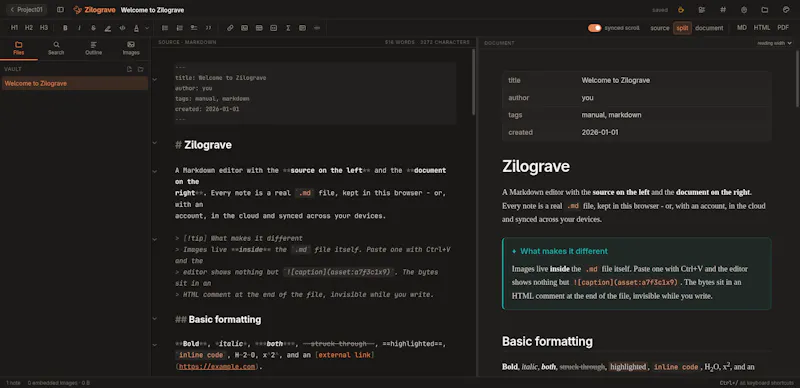The width and height of the screenshot is (800, 388).
Task: Switch to the Images tab
Action: pyautogui.click(x=131, y=48)
